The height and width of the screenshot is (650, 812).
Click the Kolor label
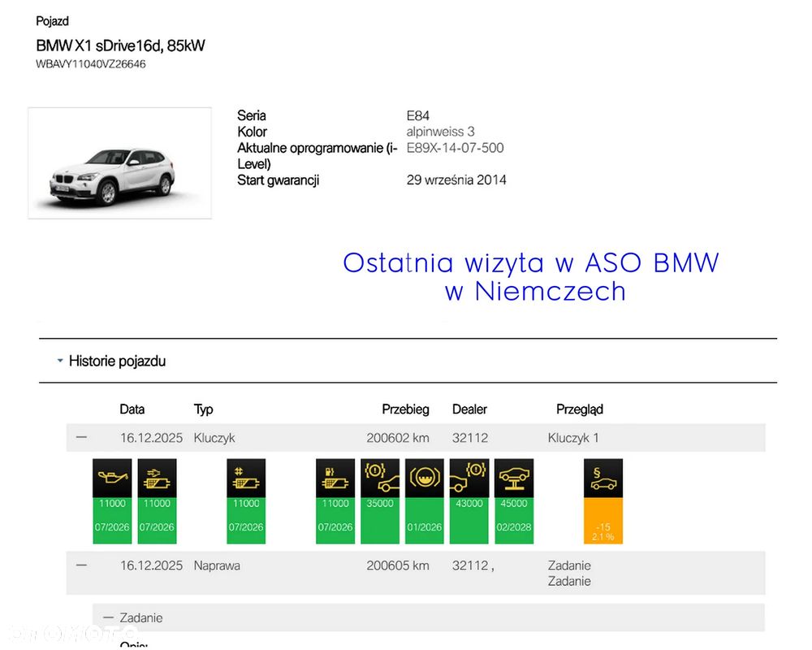252,132
